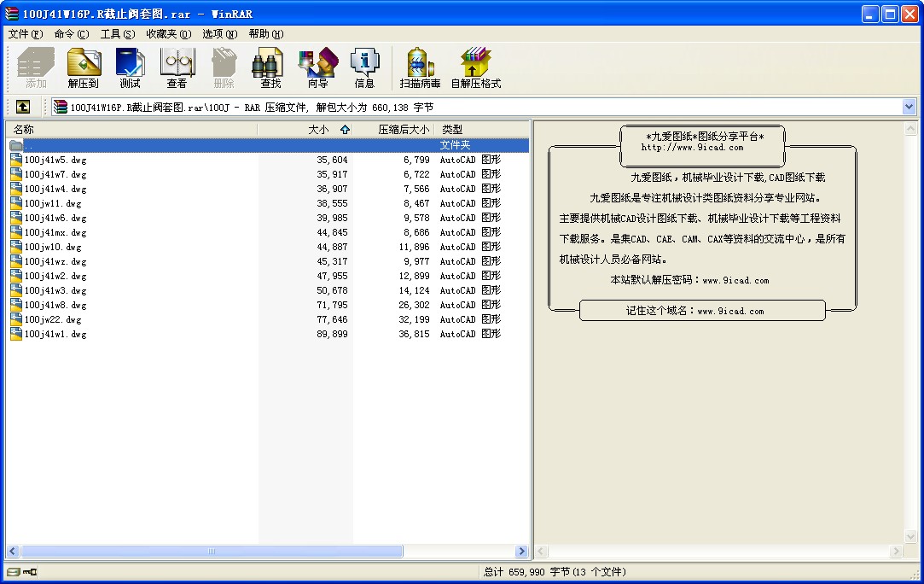The width and height of the screenshot is (924, 584).
Task: Click the Scan Virus (扫描病毒) icon
Action: pos(420,67)
